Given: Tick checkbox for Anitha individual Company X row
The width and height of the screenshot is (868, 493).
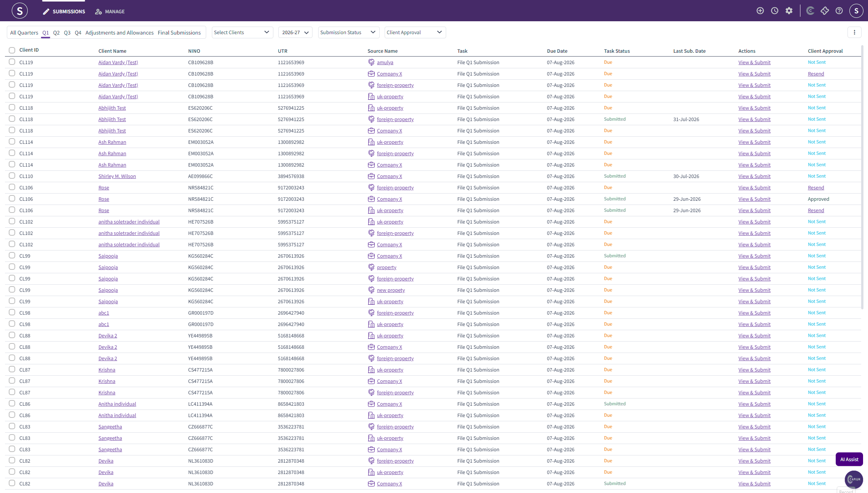Looking at the screenshot, I should tap(12, 403).
